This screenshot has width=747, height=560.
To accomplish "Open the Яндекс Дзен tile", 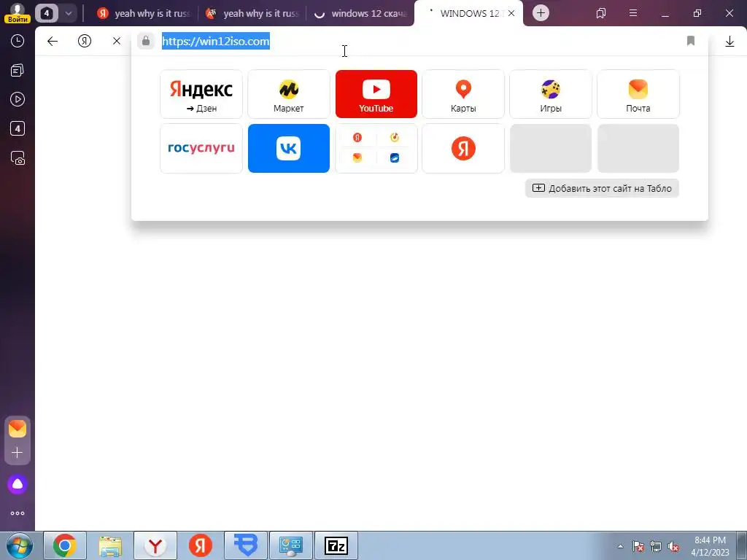I will (x=201, y=94).
